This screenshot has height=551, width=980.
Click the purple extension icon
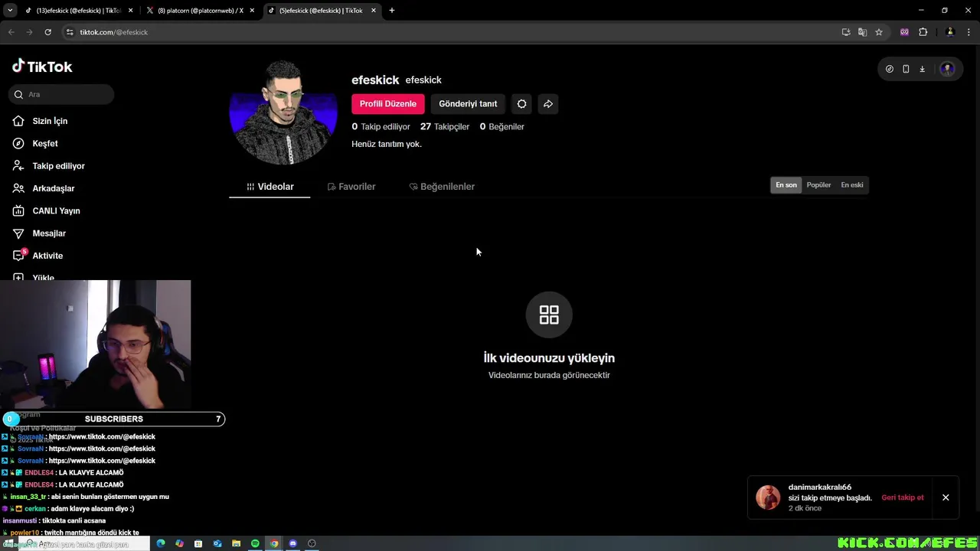(904, 32)
